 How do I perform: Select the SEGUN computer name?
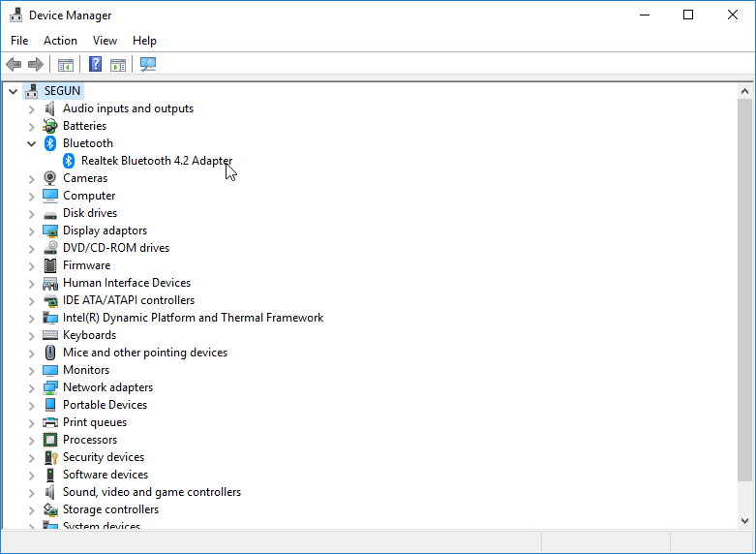[x=62, y=91]
